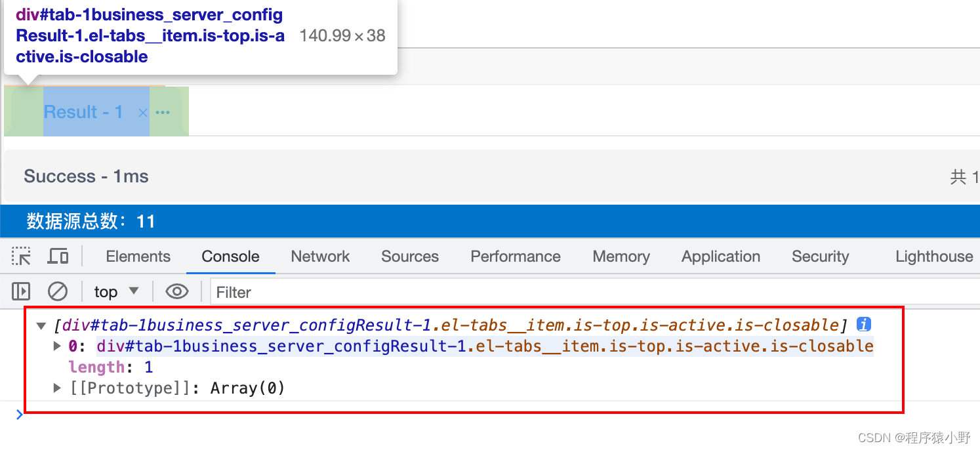Open the Sources panel tab

tap(409, 256)
